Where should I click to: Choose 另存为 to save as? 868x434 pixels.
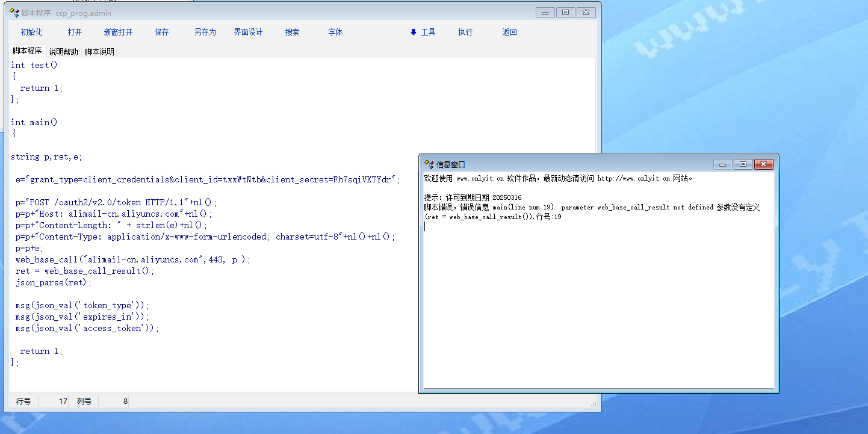coord(205,33)
